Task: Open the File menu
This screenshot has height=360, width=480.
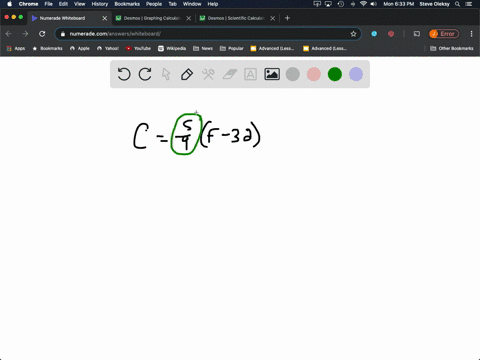Action: point(49,4)
